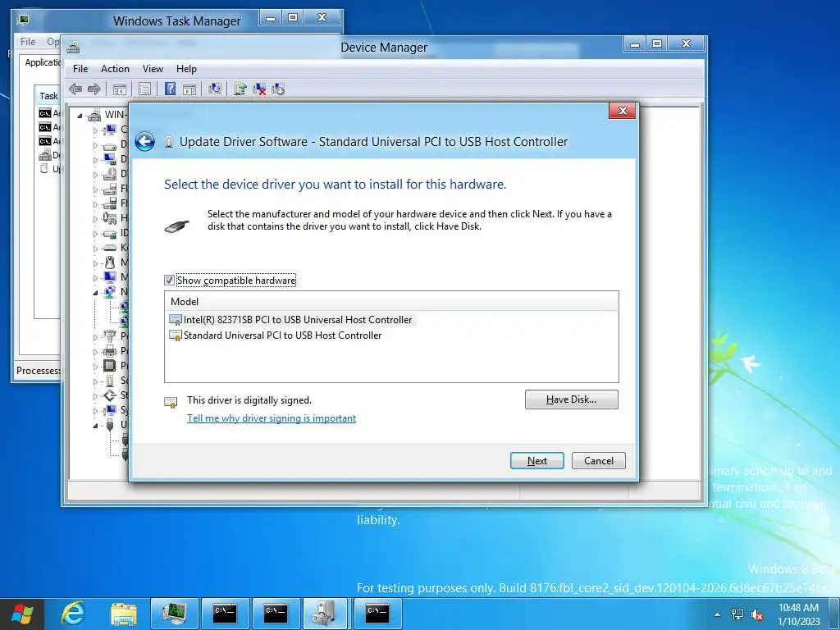Click the Model column header
The image size is (840, 630).
click(x=391, y=302)
